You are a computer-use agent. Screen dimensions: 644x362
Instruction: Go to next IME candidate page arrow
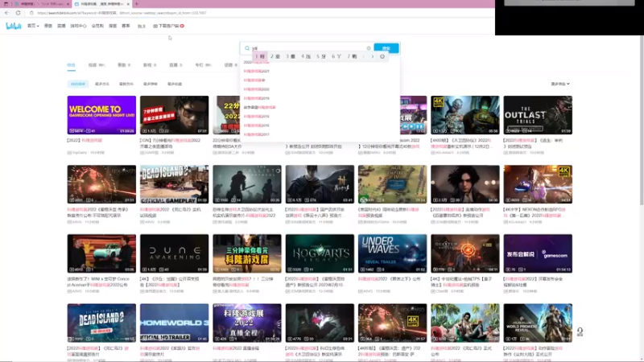click(x=373, y=56)
